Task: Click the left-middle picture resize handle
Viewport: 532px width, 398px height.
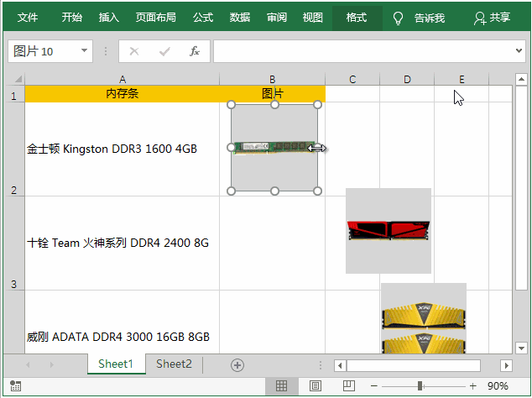Action: (x=231, y=148)
